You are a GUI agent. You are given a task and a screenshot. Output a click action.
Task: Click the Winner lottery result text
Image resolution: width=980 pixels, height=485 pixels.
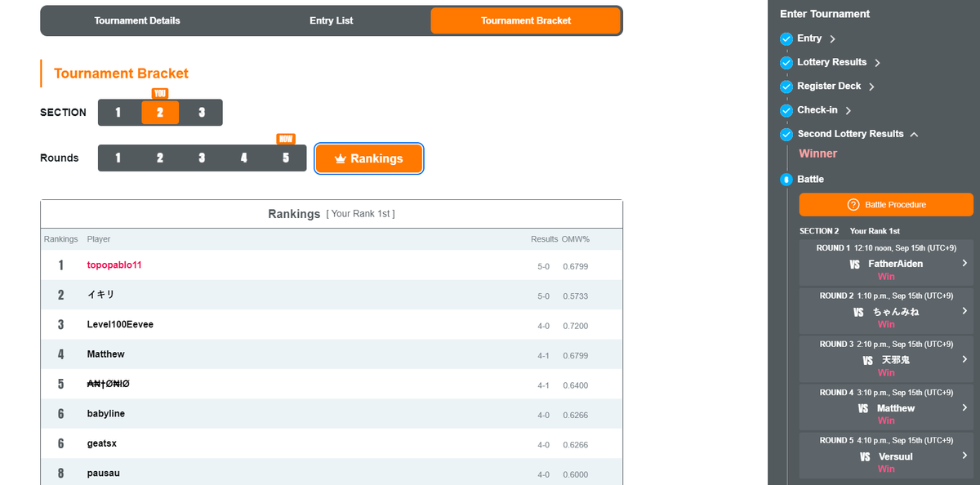817,154
